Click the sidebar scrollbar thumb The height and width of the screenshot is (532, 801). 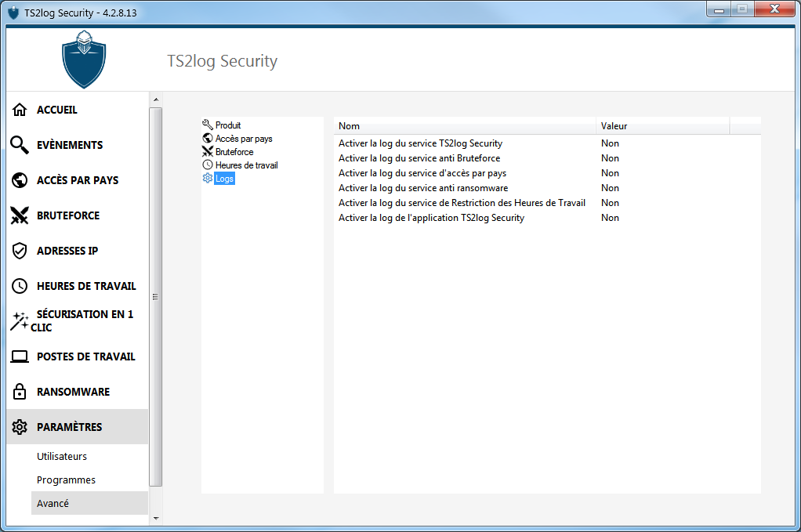click(x=156, y=297)
